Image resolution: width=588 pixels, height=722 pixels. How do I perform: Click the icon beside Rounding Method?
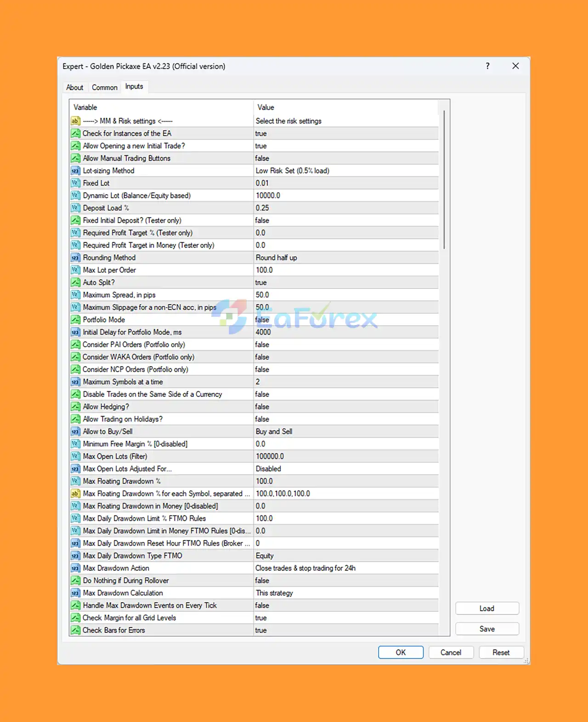75,258
